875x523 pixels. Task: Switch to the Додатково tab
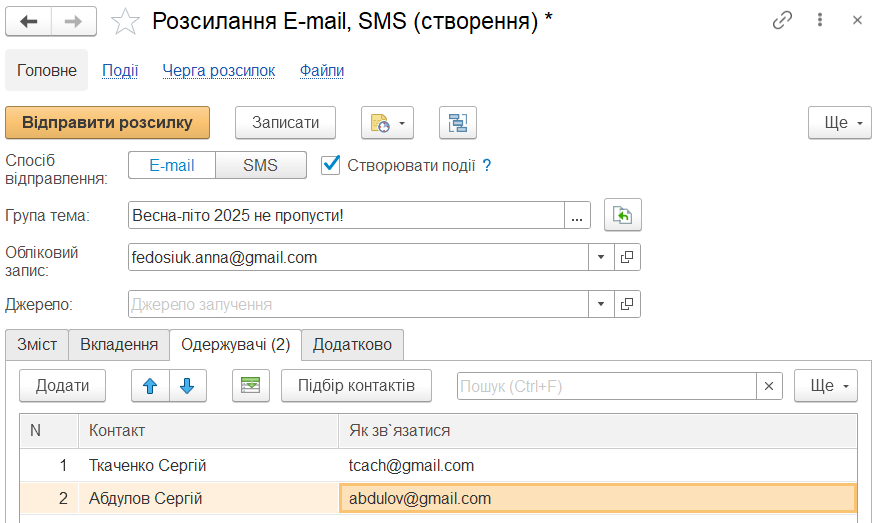[352, 344]
